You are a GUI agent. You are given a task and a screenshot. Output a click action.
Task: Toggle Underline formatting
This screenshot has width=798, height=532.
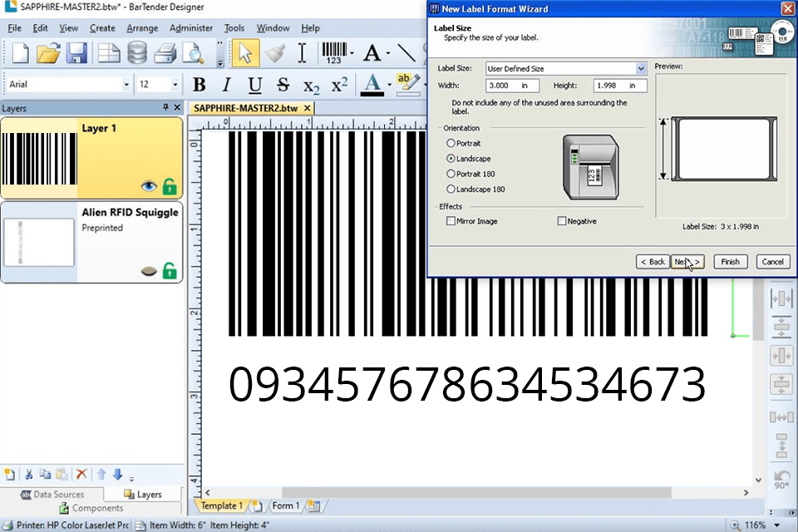tap(255, 85)
